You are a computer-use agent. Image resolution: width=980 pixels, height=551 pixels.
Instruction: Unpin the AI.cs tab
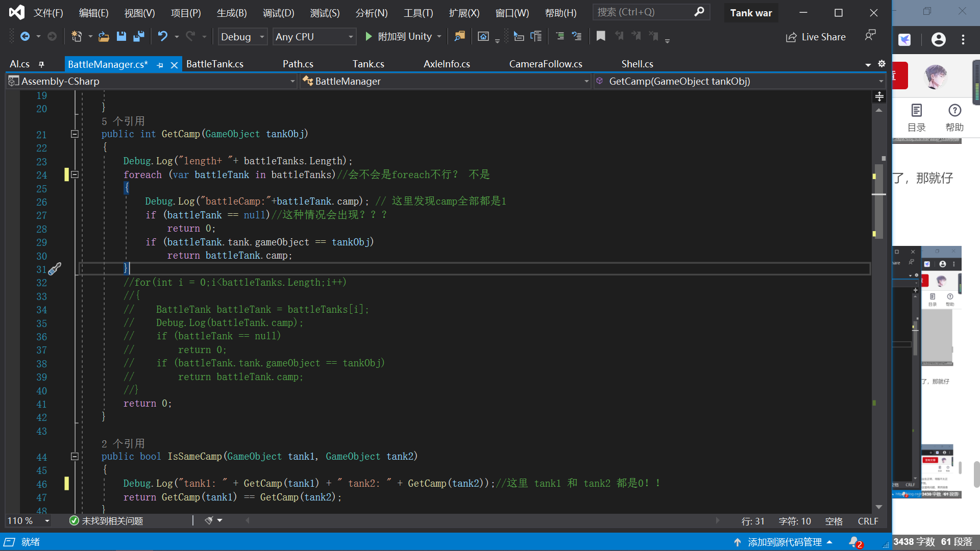pos(42,64)
